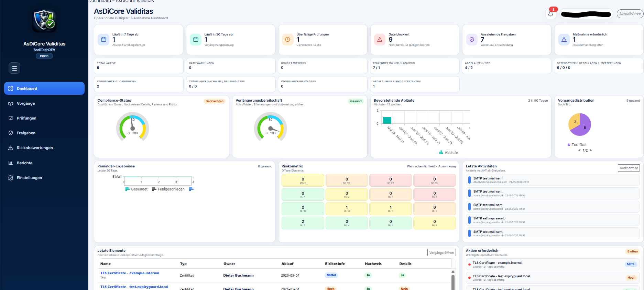Click the Mittel risk badge in table
This screenshot has height=290, width=644.
pyautogui.click(x=331, y=275)
